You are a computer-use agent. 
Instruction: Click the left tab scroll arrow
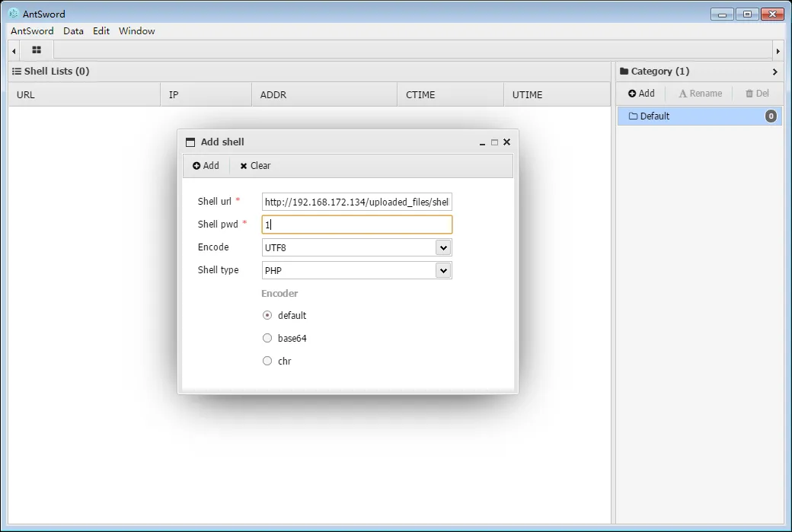[x=14, y=51]
